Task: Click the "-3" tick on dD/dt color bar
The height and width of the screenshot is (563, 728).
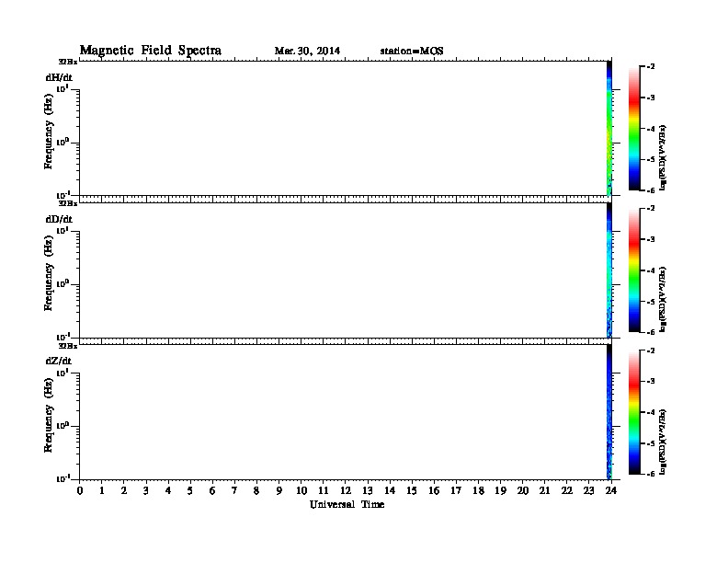Action: 651,239
